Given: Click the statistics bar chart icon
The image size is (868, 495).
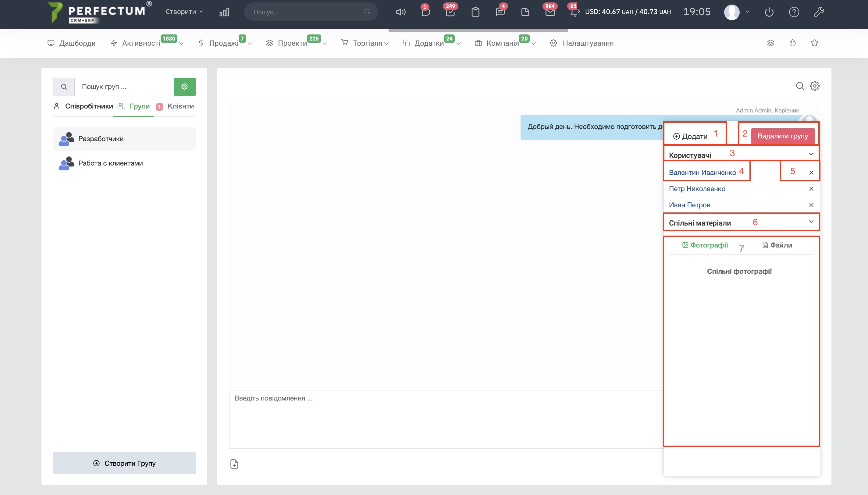Looking at the screenshot, I should click(224, 12).
